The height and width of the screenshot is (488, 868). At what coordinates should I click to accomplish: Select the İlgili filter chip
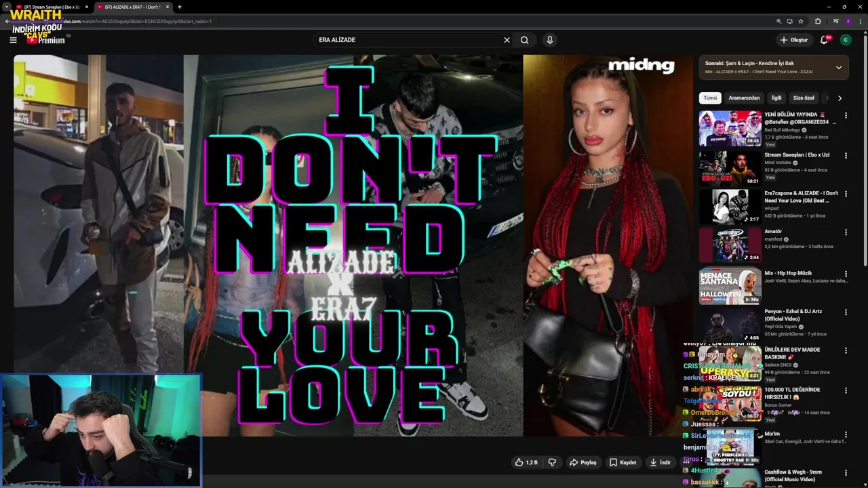[776, 98]
